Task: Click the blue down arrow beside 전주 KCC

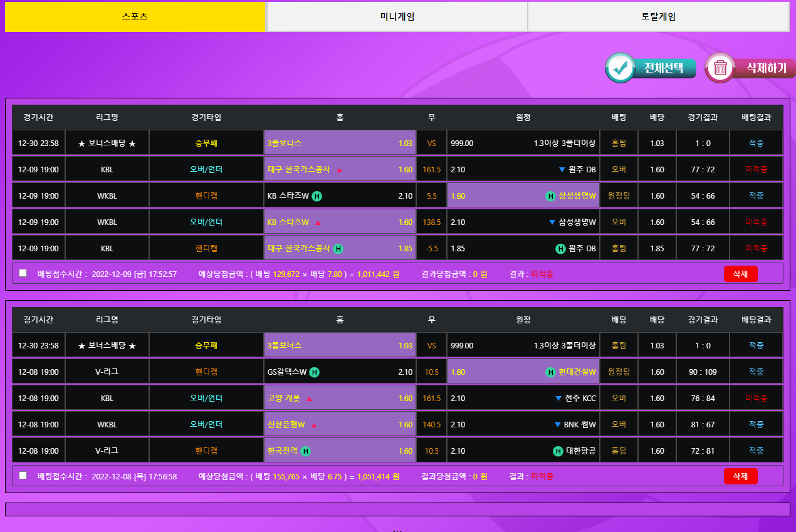Action: click(558, 399)
